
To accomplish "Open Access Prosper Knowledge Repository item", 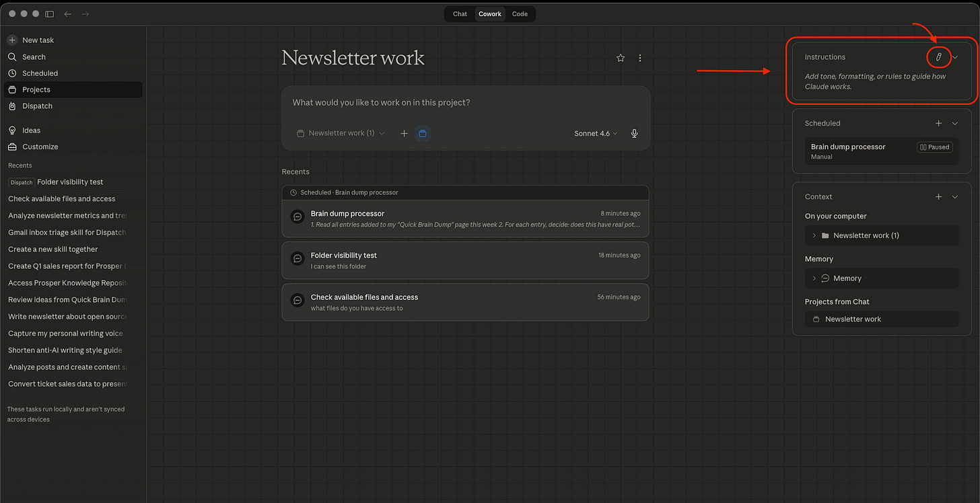I will tap(67, 283).
